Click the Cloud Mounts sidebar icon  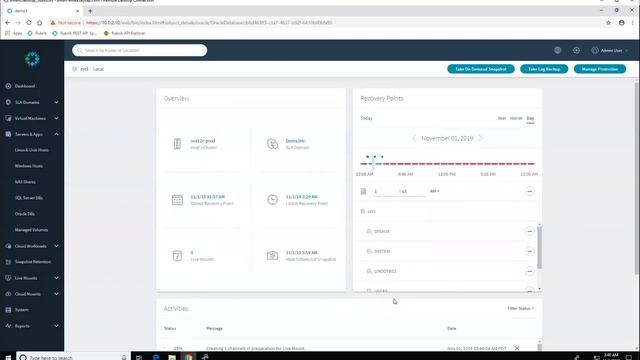point(8,294)
